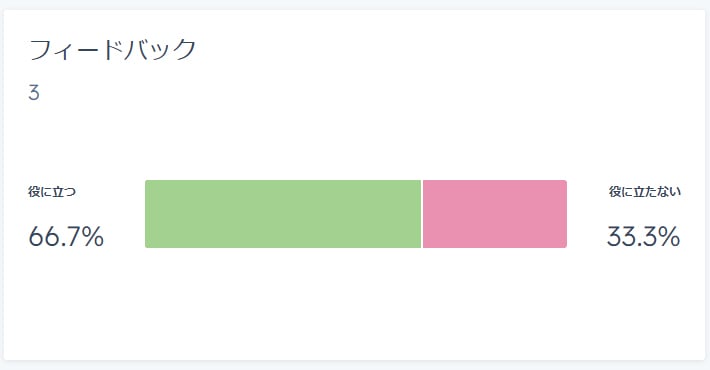The width and height of the screenshot is (710, 370).
Task: Select the 66.7% helpful percentage
Action: (66, 236)
